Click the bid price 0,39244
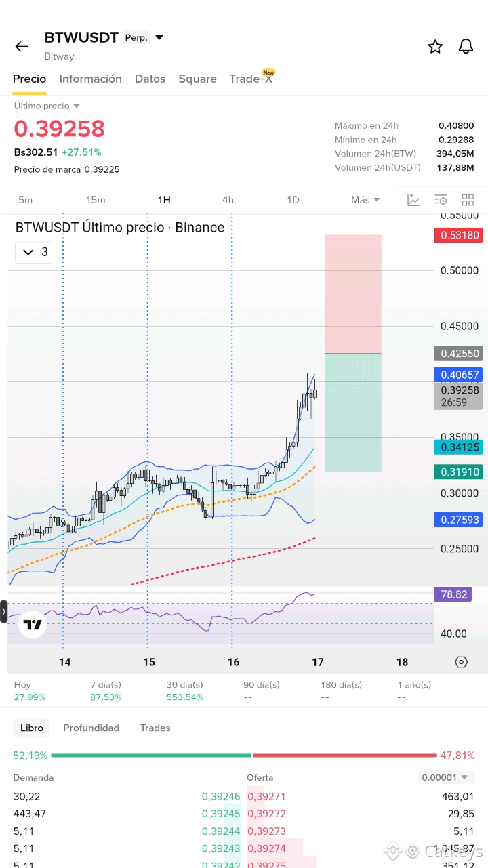488x868 pixels. (221, 831)
